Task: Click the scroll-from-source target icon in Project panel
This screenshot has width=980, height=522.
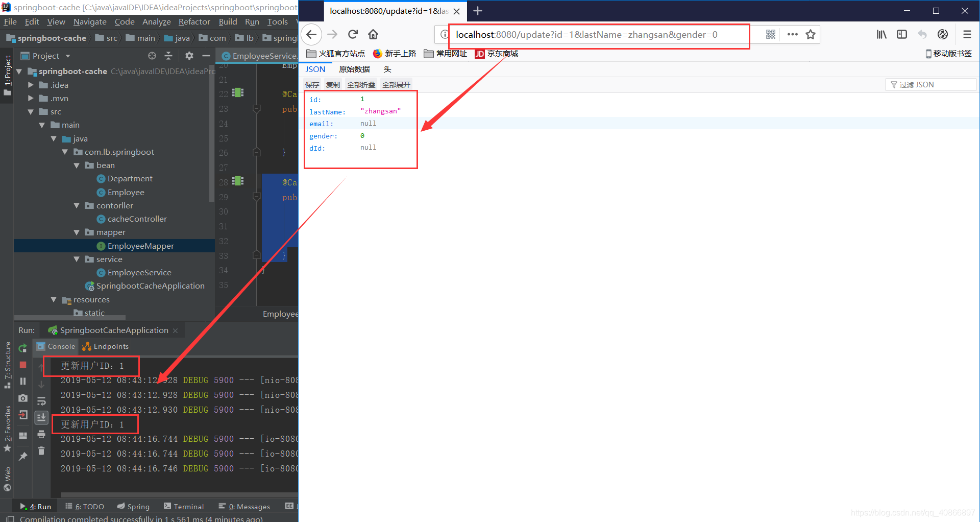Action: click(x=152, y=56)
